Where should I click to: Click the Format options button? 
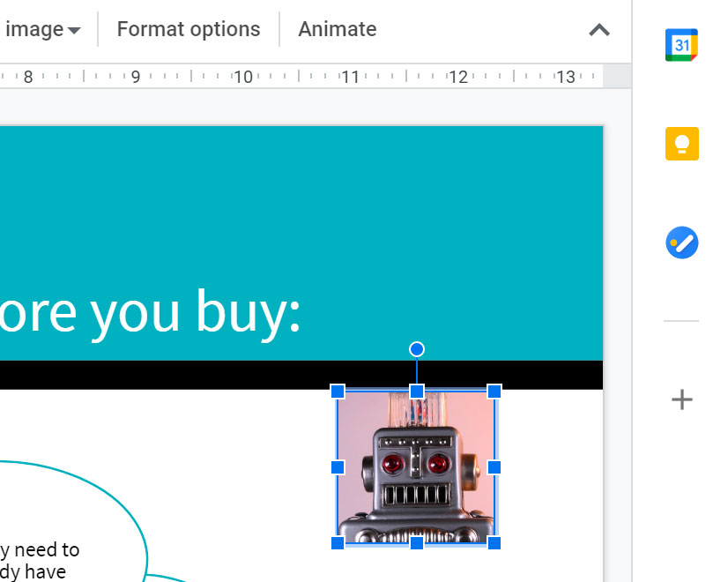[x=189, y=29]
